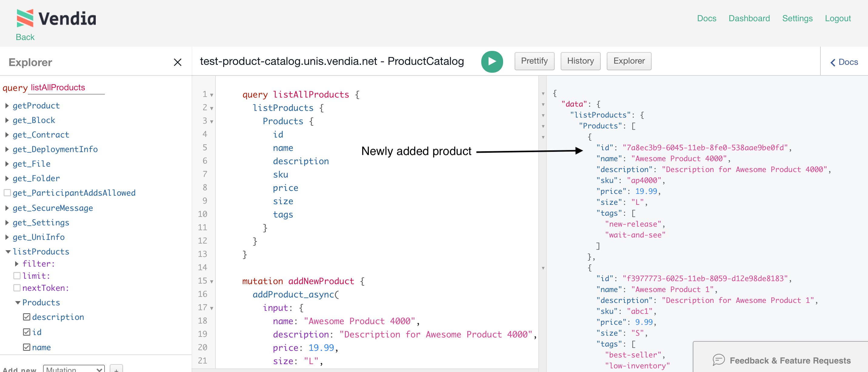Fold code at editor line 1 arrow

(x=212, y=95)
